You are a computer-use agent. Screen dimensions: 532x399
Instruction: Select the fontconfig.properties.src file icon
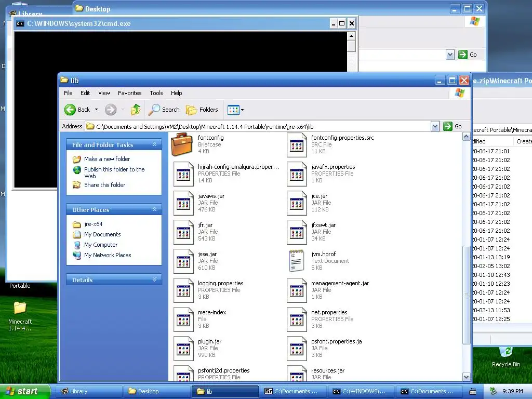[296, 145]
